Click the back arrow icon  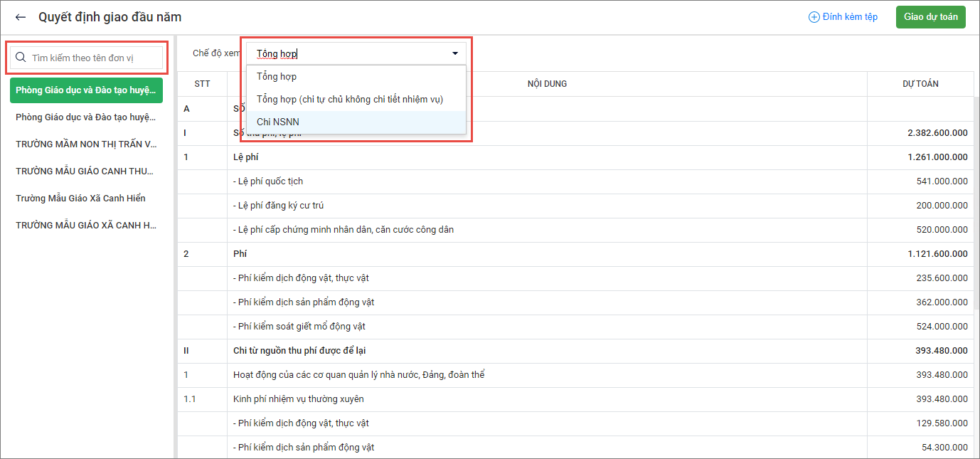point(21,17)
